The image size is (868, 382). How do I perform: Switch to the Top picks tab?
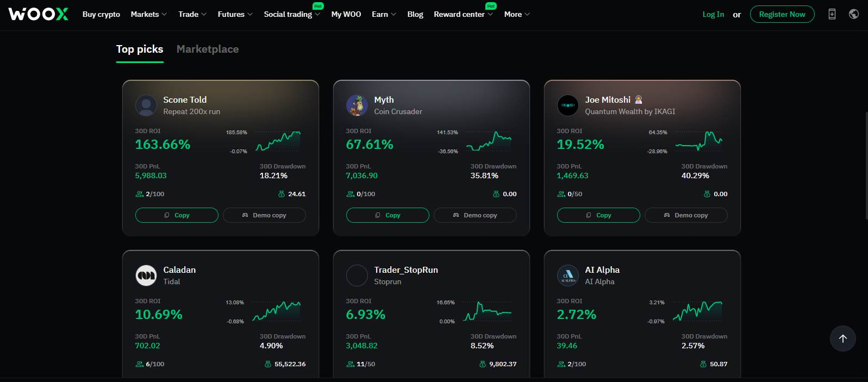click(140, 49)
